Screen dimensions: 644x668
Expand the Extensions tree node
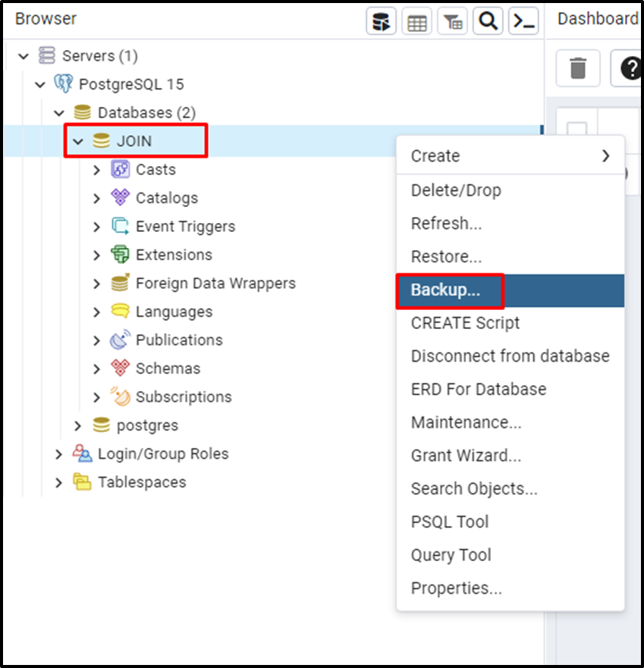coord(96,254)
